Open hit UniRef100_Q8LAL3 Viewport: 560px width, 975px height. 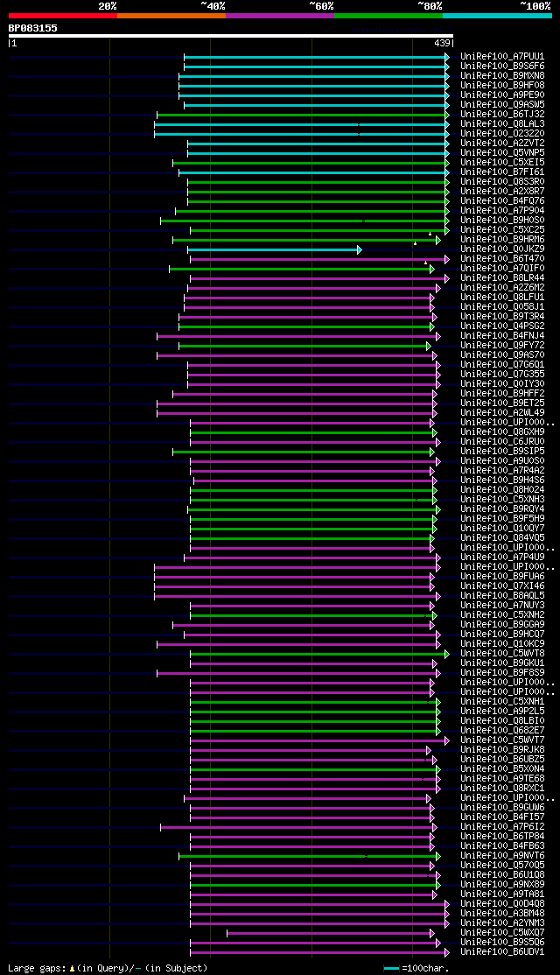pos(503,123)
